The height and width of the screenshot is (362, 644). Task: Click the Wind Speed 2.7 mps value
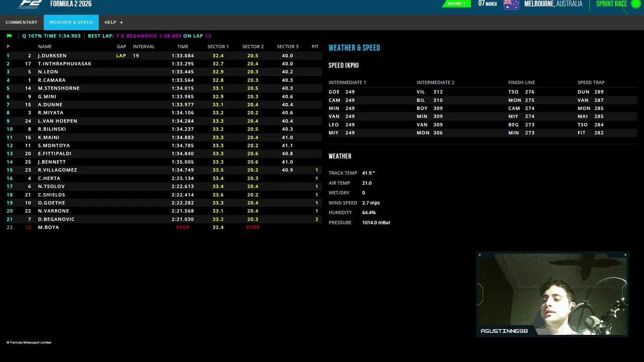point(371,203)
